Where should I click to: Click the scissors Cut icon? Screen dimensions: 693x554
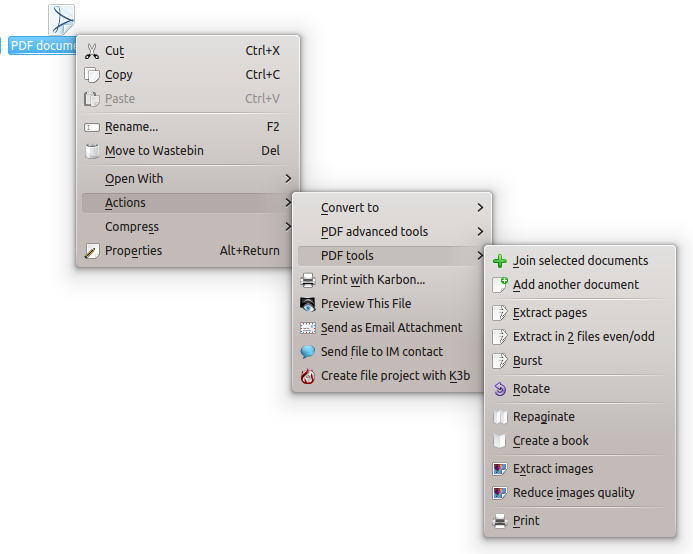point(92,51)
